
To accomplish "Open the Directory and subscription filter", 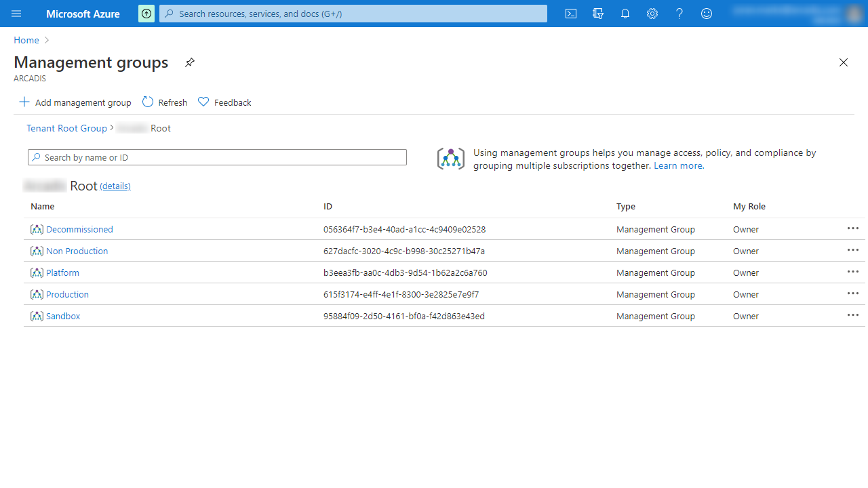I will 598,14.
